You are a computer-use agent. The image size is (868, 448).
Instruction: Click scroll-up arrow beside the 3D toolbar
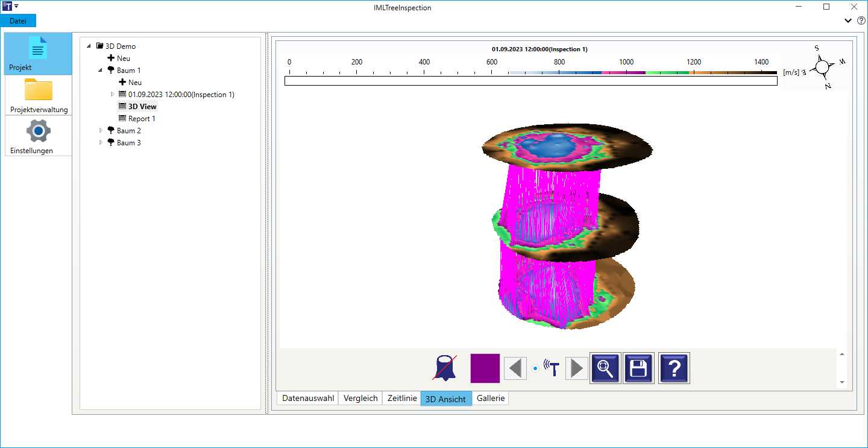(x=842, y=355)
